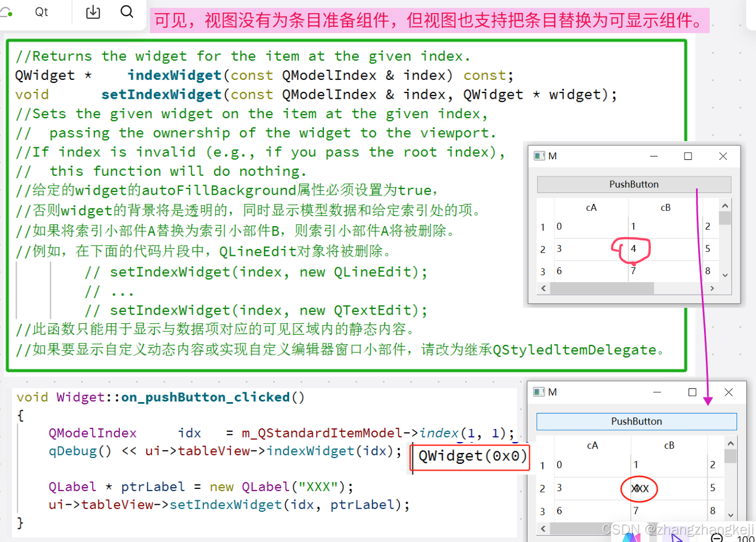Click vertical scrollbar up arrow in lower M window
The width and height of the screenshot is (756, 542).
[x=730, y=443]
